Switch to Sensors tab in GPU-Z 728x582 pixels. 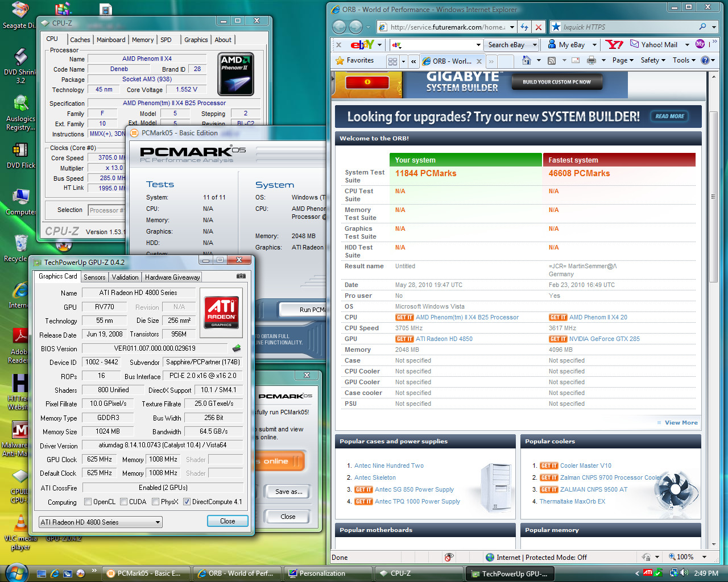click(x=94, y=277)
